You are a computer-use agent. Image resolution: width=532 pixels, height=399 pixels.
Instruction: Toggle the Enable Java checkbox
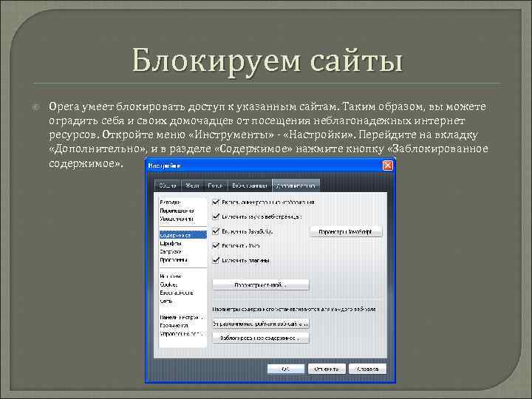(216, 245)
